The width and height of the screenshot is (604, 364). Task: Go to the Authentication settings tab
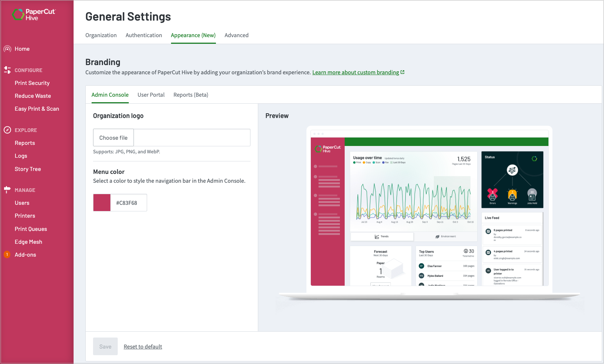[x=144, y=35]
